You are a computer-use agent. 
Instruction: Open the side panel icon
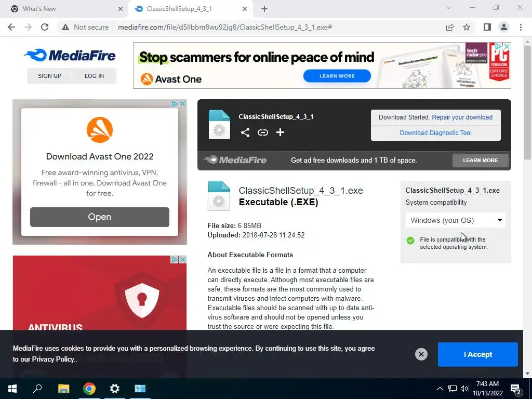point(487,27)
